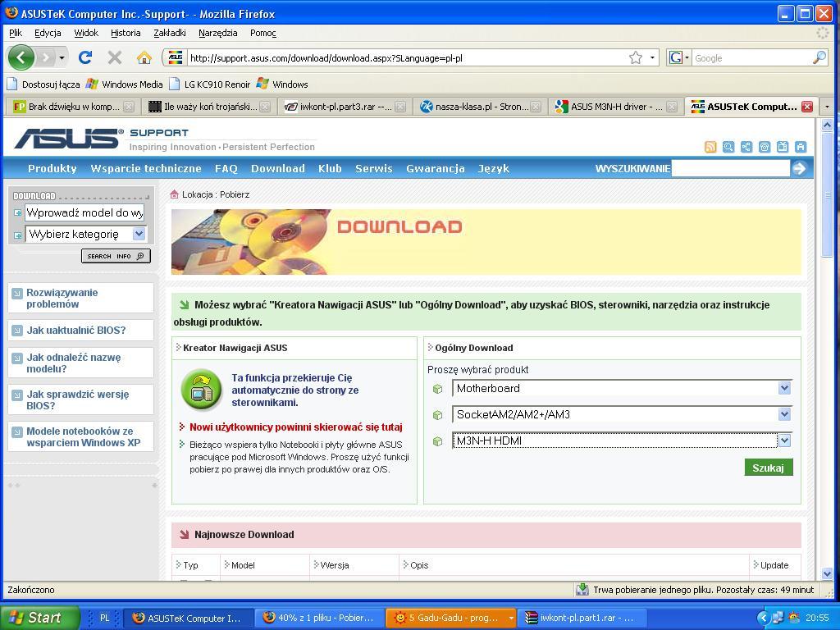This screenshot has width=840, height=630.
Task: Click the Forward navigation arrow
Action: pos(46,57)
